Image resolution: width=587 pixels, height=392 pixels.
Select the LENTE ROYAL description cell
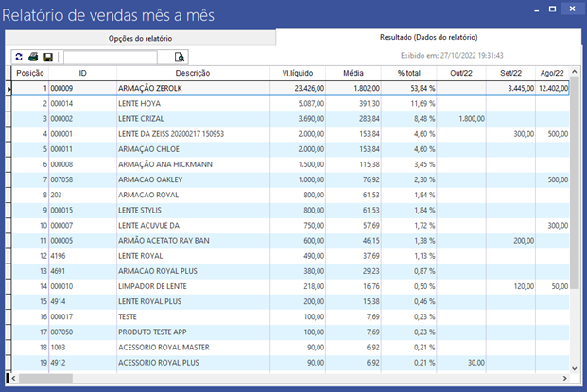pos(193,256)
